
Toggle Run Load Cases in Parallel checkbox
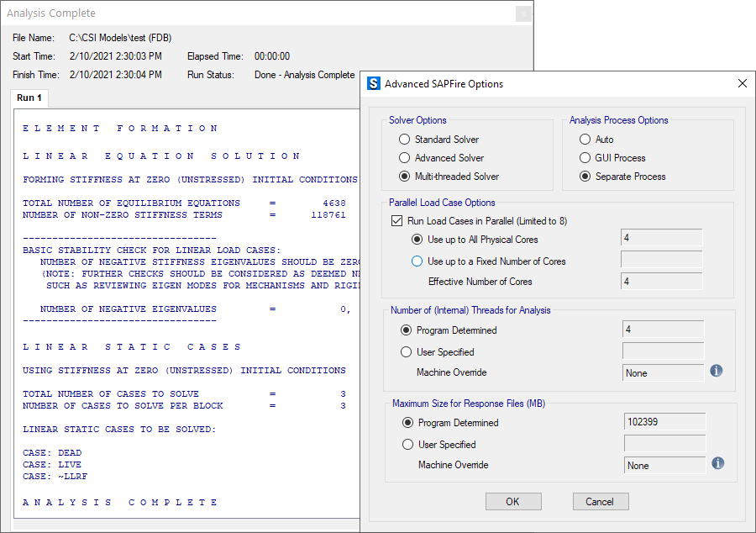pyautogui.click(x=398, y=221)
